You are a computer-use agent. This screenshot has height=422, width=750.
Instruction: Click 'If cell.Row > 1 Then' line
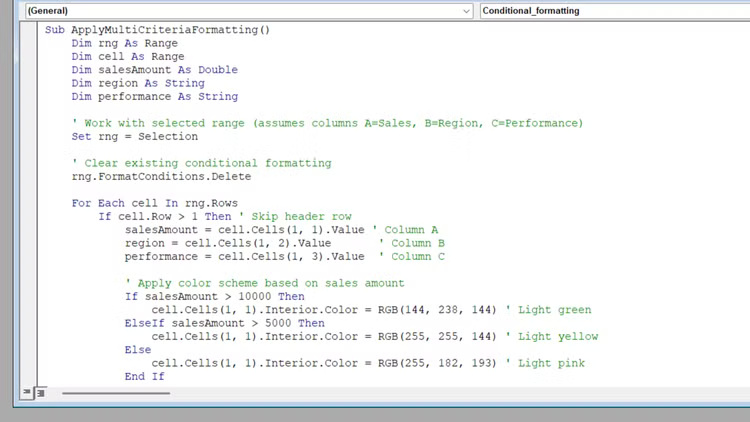(x=165, y=216)
